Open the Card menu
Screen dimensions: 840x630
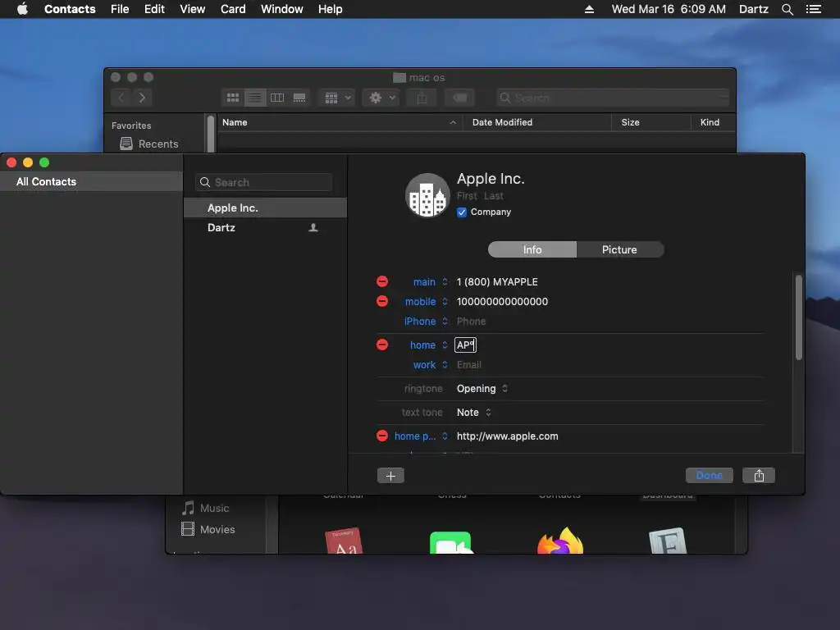tap(233, 9)
